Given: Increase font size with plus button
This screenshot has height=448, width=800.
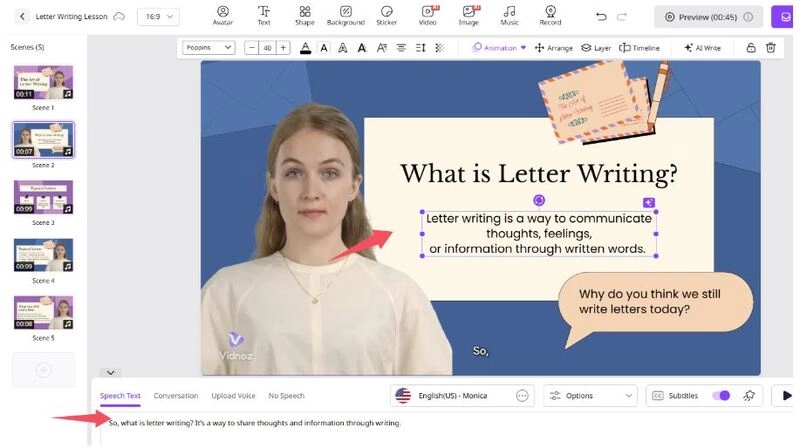Looking at the screenshot, I should coord(283,48).
